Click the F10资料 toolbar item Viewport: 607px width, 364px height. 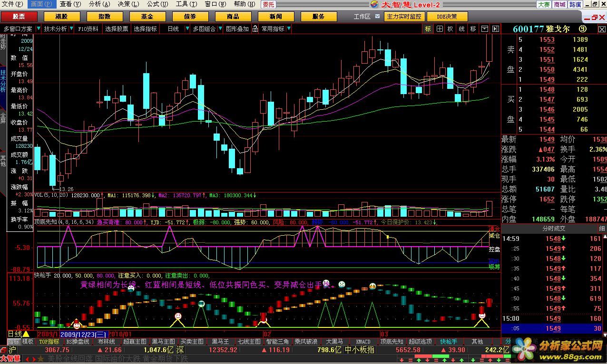88,29
